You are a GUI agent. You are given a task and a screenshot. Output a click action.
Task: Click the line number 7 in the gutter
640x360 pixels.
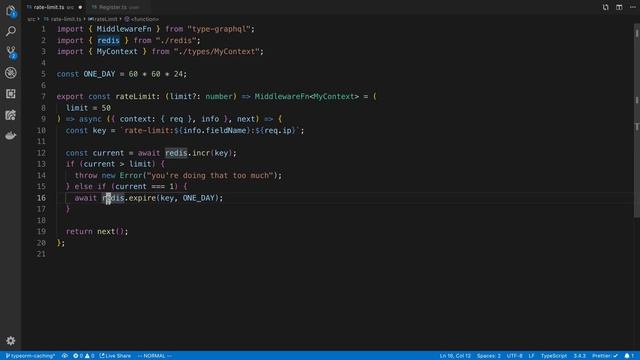pyautogui.click(x=43, y=97)
